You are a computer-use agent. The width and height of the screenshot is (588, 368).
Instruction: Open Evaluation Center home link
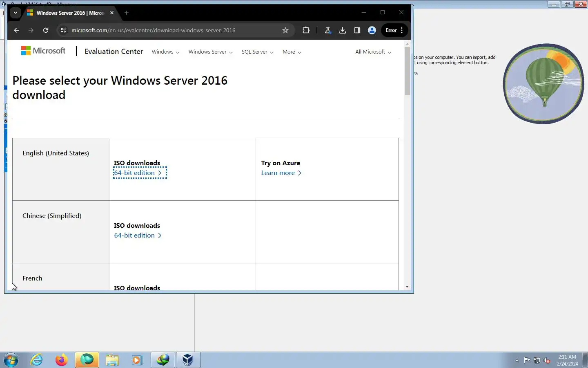click(x=114, y=52)
